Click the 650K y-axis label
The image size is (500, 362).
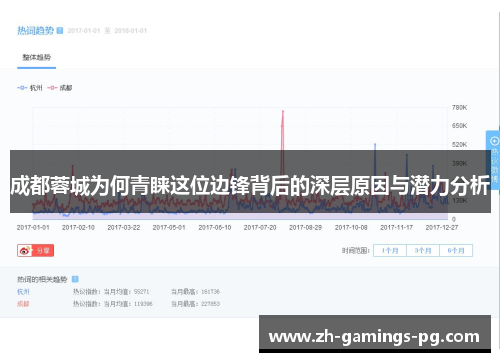[x=459, y=126]
